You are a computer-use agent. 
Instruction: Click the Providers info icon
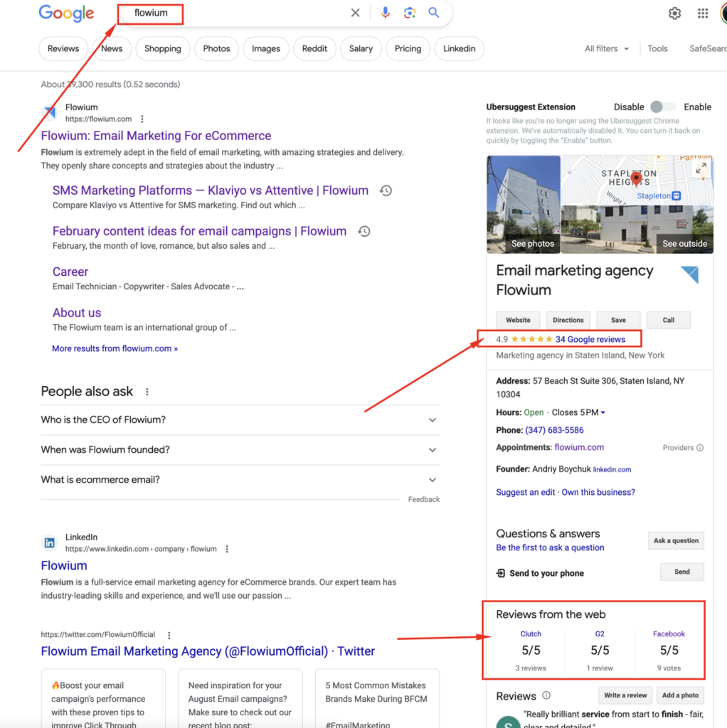point(700,448)
